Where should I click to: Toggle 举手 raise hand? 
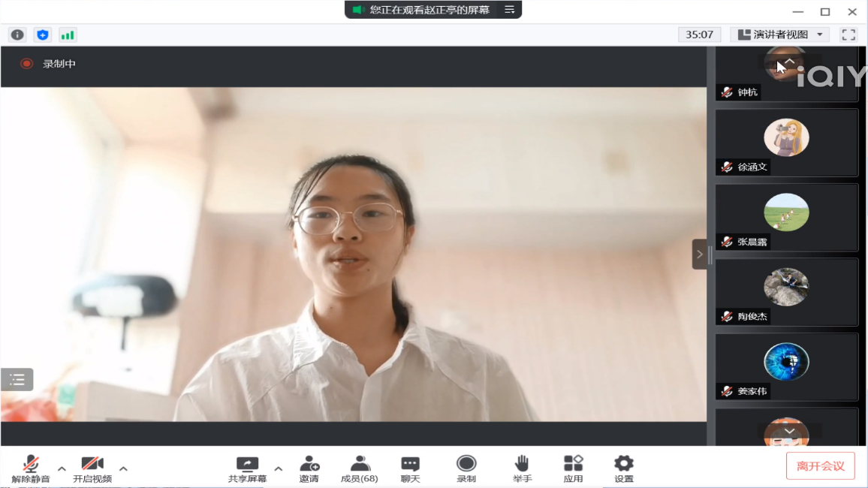coord(522,468)
